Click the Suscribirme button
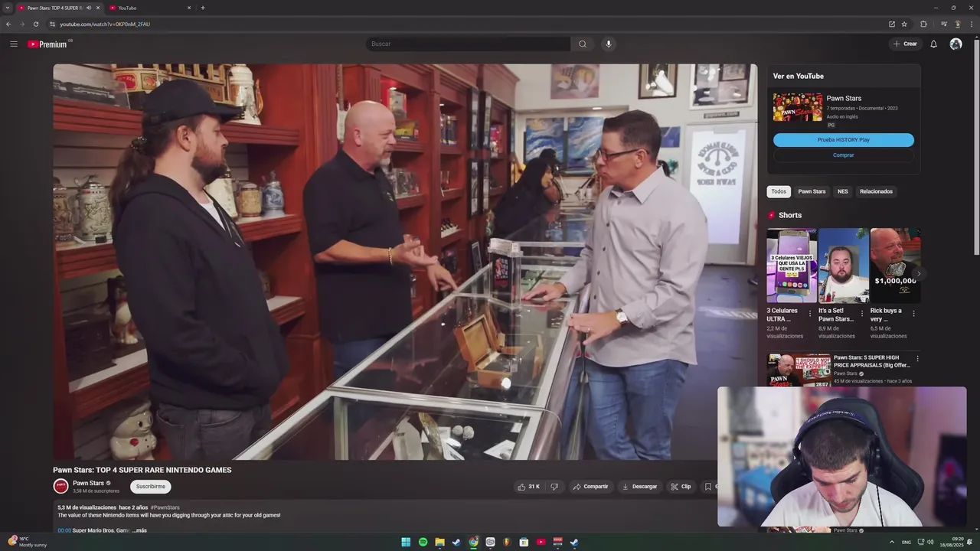Screen dimensions: 980x551 coord(151,486)
